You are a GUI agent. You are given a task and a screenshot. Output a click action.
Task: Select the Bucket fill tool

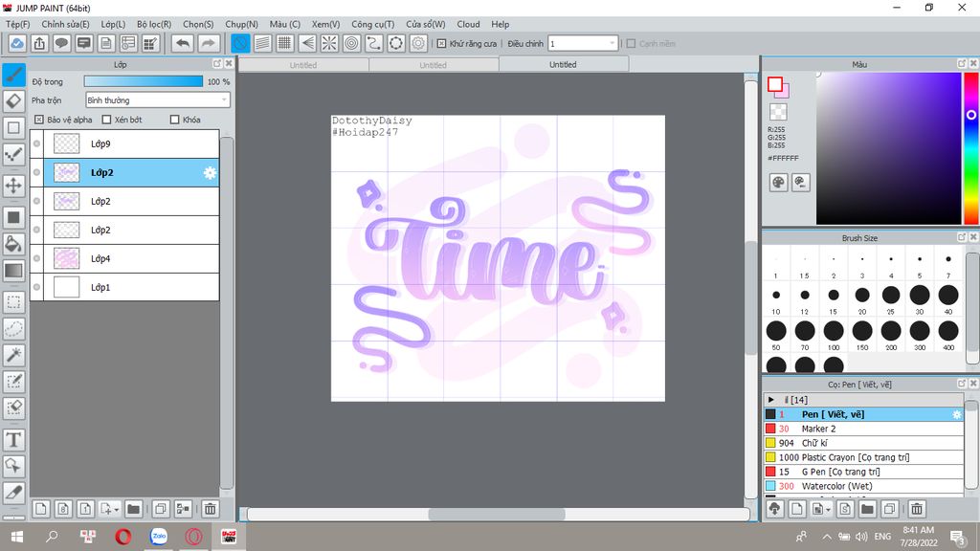click(13, 244)
